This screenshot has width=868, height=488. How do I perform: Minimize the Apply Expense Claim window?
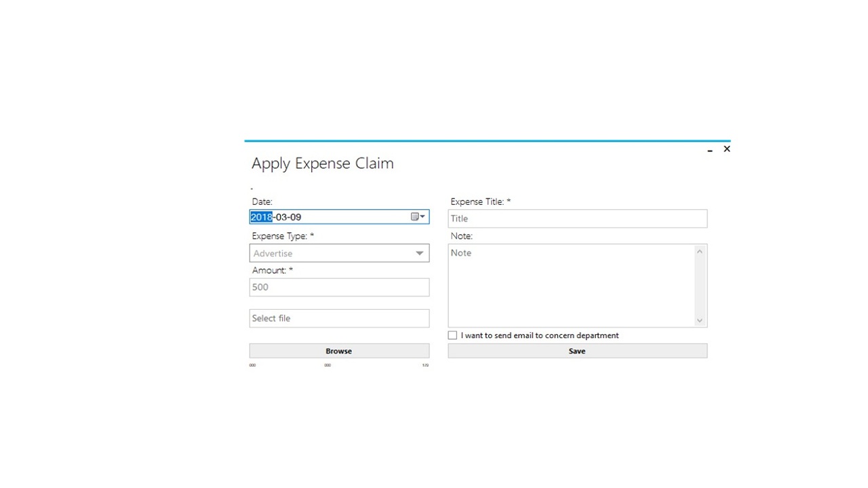point(710,150)
